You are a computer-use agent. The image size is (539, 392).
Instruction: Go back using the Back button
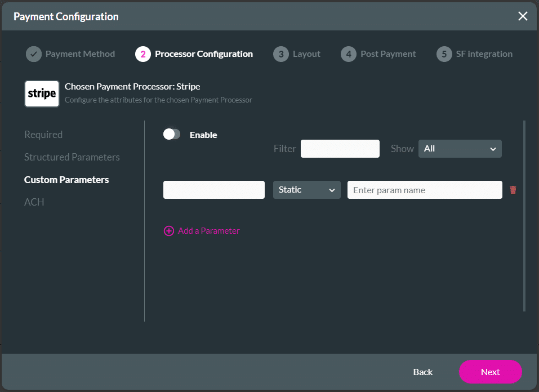tap(422, 372)
